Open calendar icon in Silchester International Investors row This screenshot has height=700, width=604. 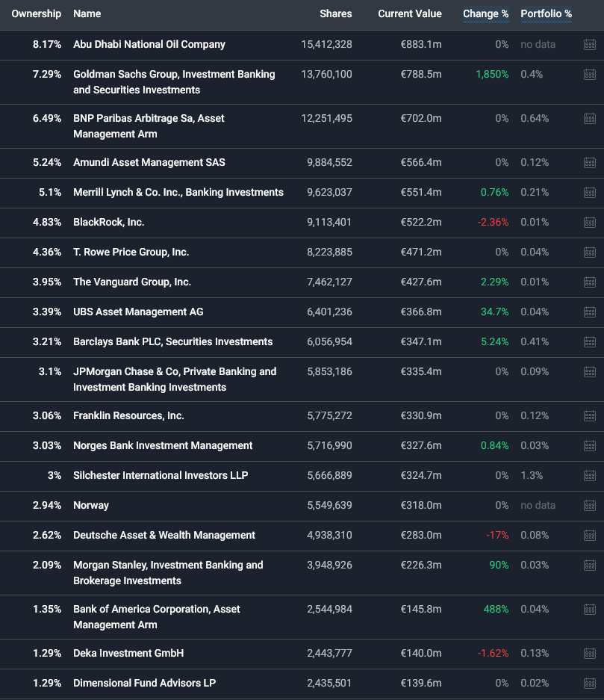pyautogui.click(x=589, y=476)
